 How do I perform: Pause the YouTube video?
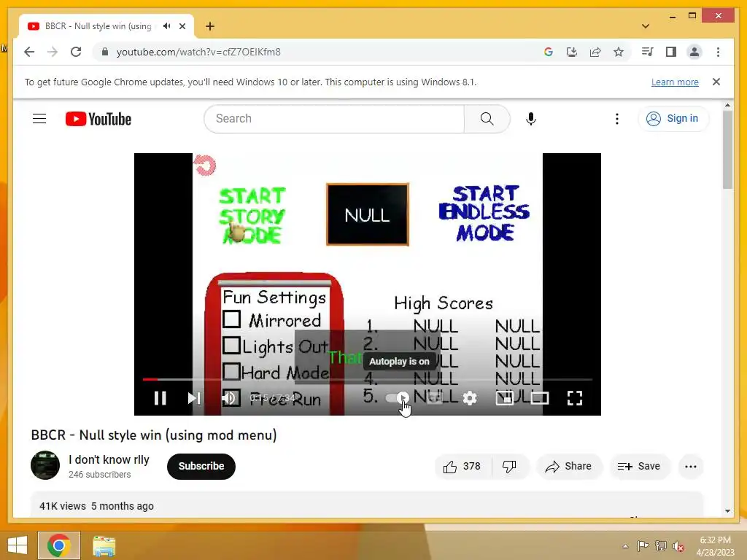click(160, 398)
